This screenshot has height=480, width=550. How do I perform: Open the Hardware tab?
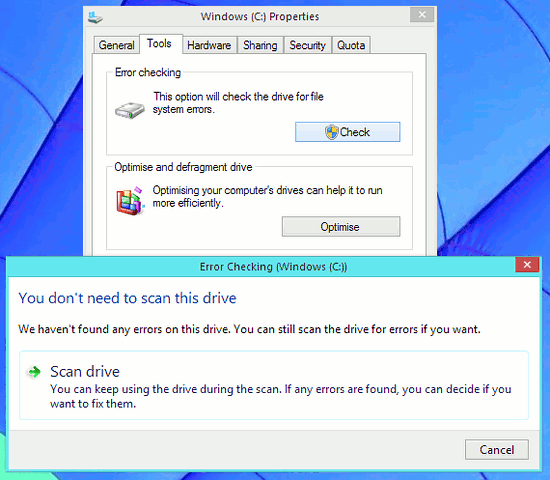[x=209, y=45]
